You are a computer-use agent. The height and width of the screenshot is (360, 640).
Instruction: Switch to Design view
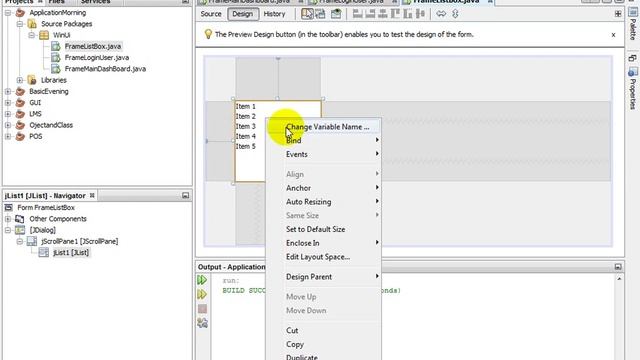point(242,14)
